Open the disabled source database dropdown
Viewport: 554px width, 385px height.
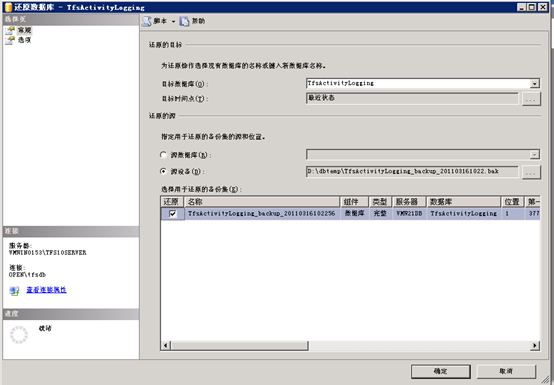(x=535, y=154)
